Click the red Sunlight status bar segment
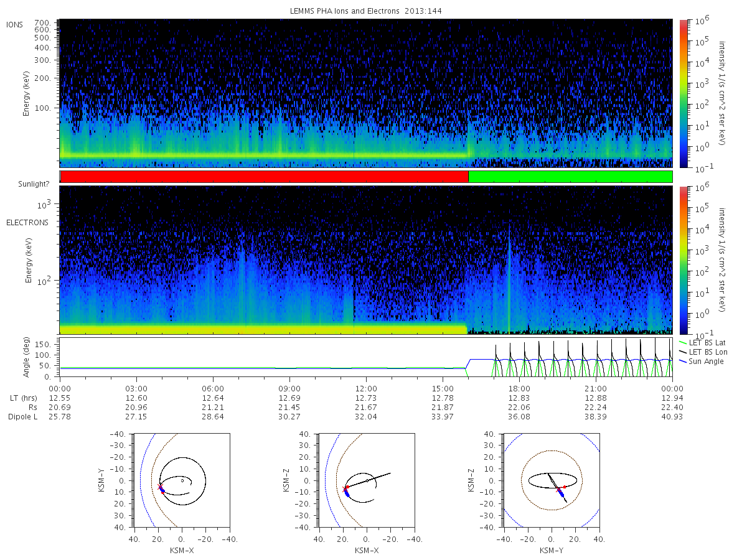Screen dimensions: 747x560 pyautogui.click(x=264, y=177)
